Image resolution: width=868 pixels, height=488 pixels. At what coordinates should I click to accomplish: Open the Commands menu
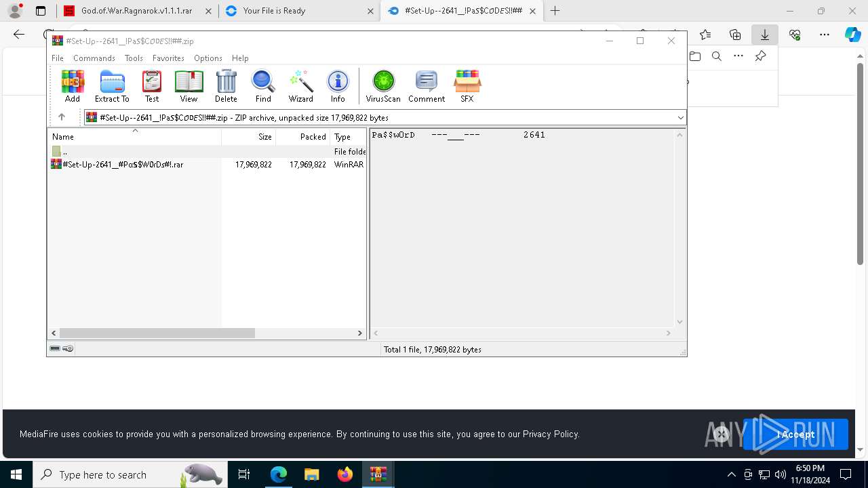click(94, 58)
